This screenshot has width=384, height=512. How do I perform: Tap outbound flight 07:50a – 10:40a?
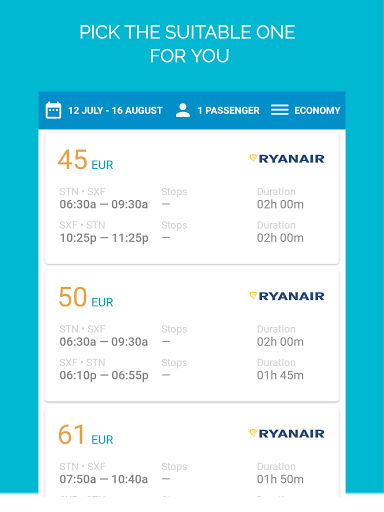[x=104, y=479]
